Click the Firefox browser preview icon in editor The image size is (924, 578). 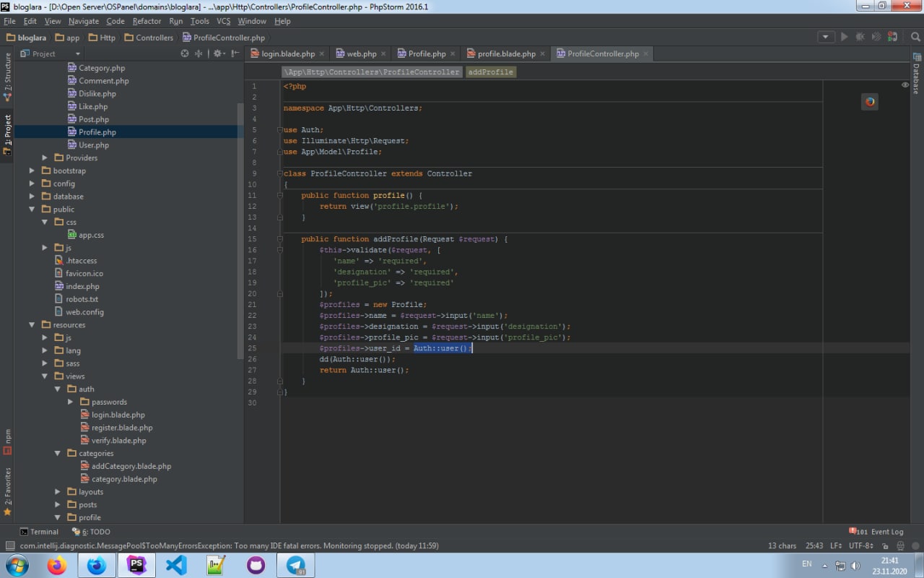point(870,102)
